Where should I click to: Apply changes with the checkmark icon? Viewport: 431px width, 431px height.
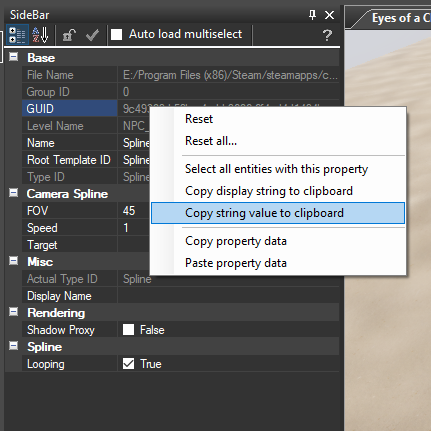(x=92, y=35)
